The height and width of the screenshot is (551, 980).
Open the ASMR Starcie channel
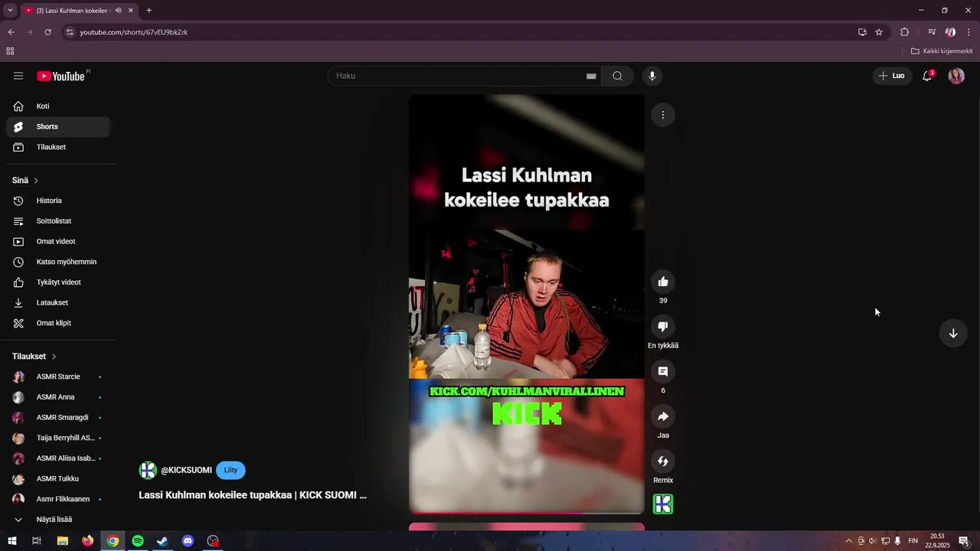point(58,377)
